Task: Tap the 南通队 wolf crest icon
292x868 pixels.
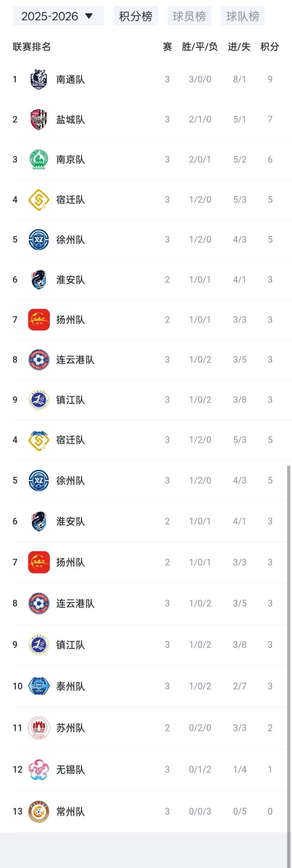Action: pyautogui.click(x=39, y=79)
